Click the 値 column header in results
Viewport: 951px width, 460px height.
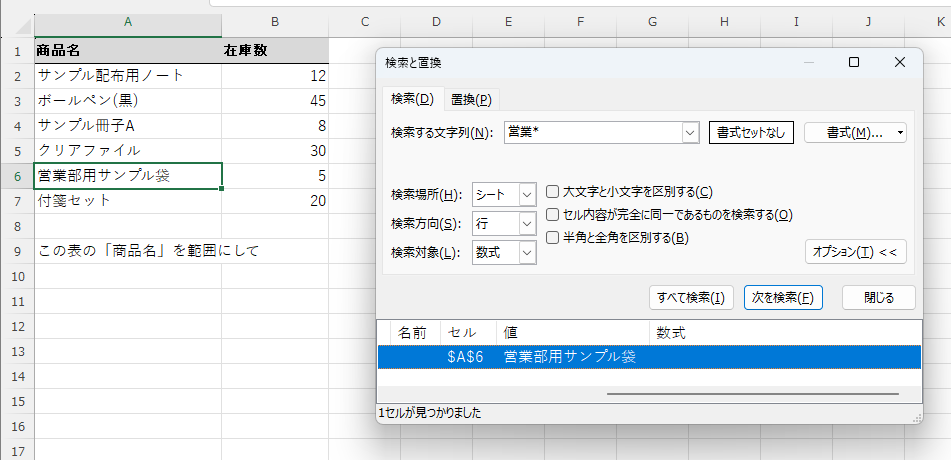coord(573,333)
